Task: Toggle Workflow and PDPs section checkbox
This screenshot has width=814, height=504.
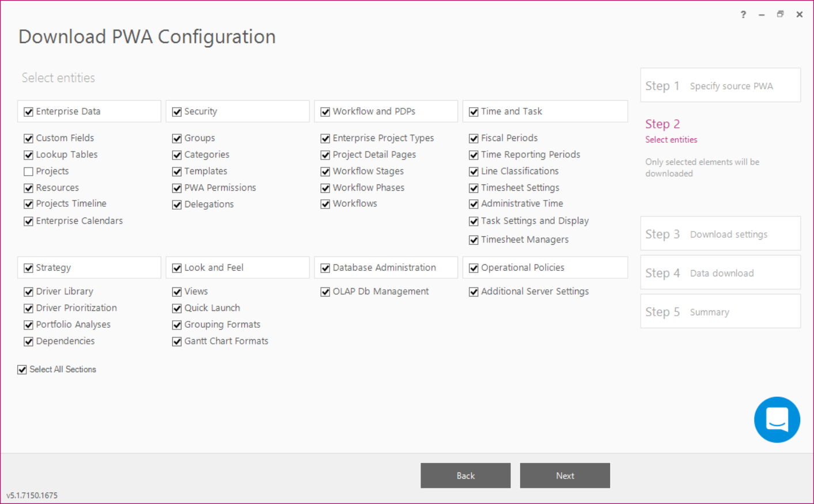Action: pyautogui.click(x=325, y=112)
